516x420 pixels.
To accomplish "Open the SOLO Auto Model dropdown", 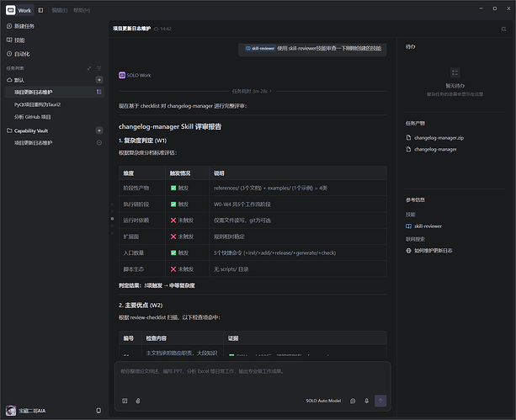I will (x=323, y=401).
